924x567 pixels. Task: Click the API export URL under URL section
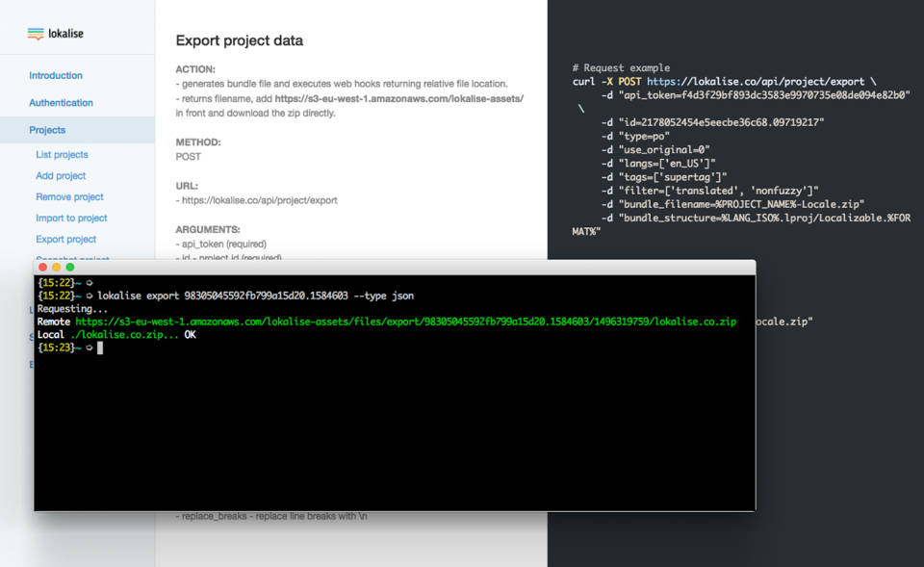point(259,200)
